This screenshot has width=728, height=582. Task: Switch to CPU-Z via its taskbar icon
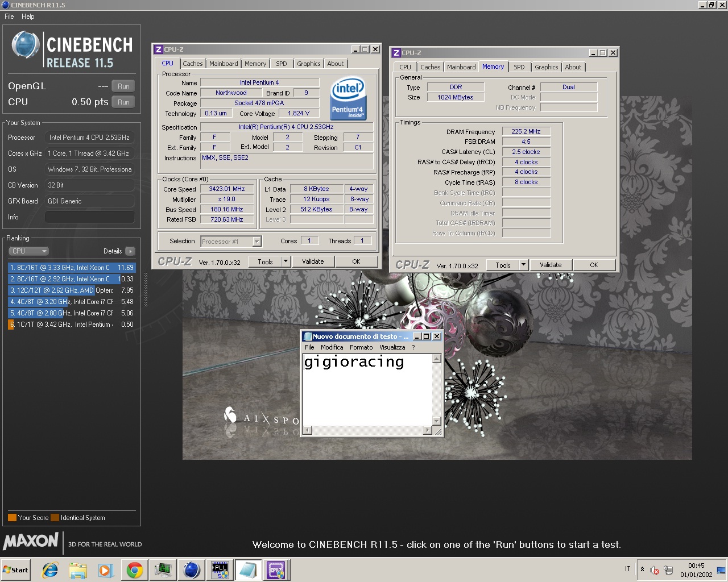[276, 570]
